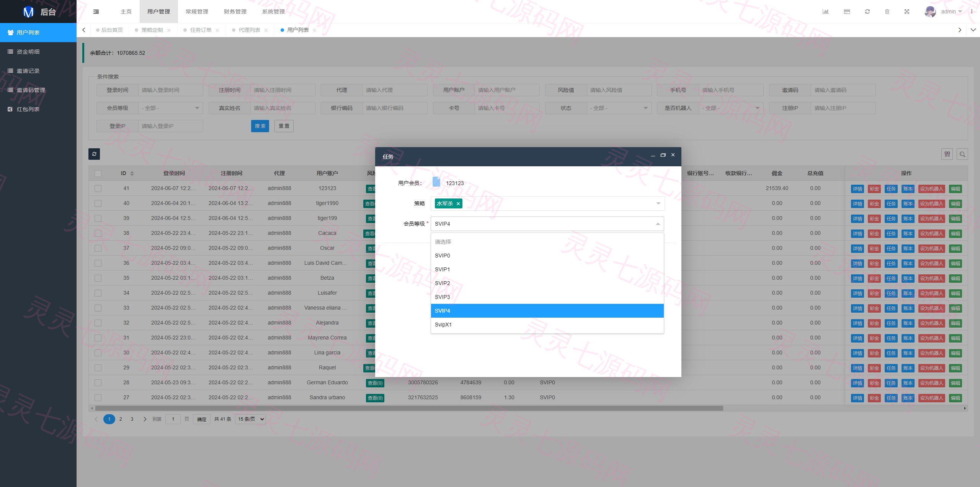Click the 请输入手机号 input field
Screen dimensions: 980x487
(x=731, y=90)
